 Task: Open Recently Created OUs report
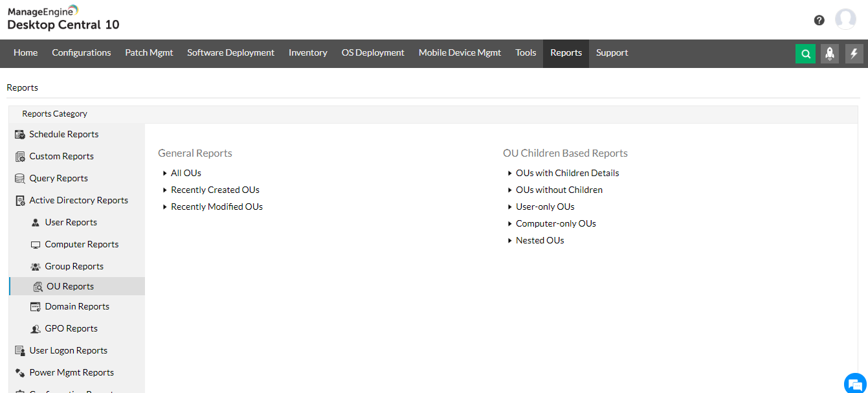click(215, 190)
